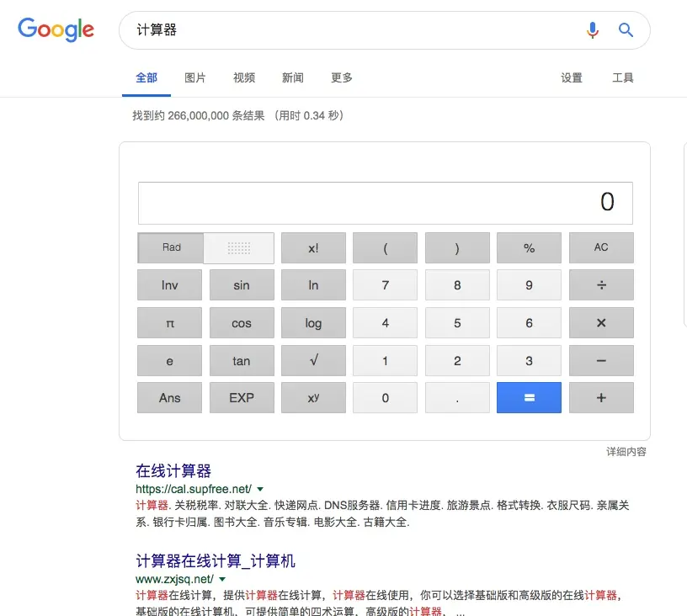Click the subtraction − key
The width and height of the screenshot is (687, 616).
(601, 360)
